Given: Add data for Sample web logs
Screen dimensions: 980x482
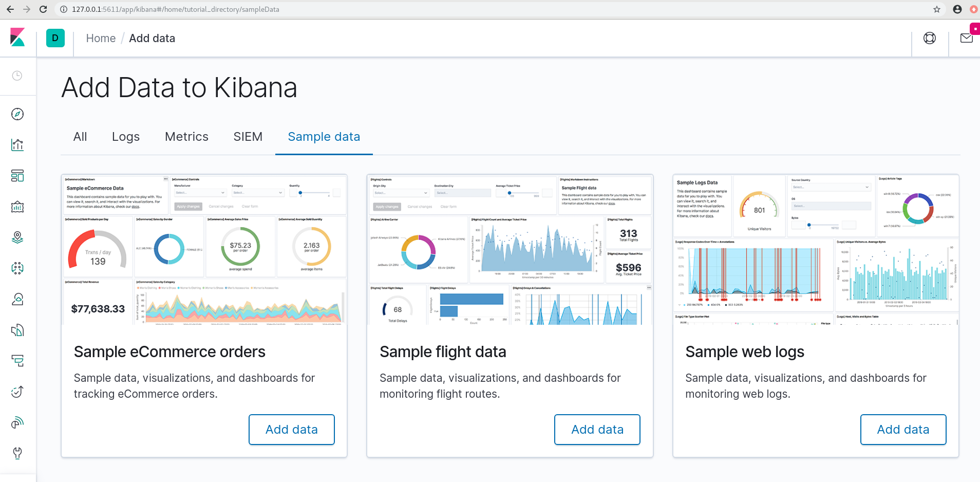Looking at the screenshot, I should coord(903,430).
